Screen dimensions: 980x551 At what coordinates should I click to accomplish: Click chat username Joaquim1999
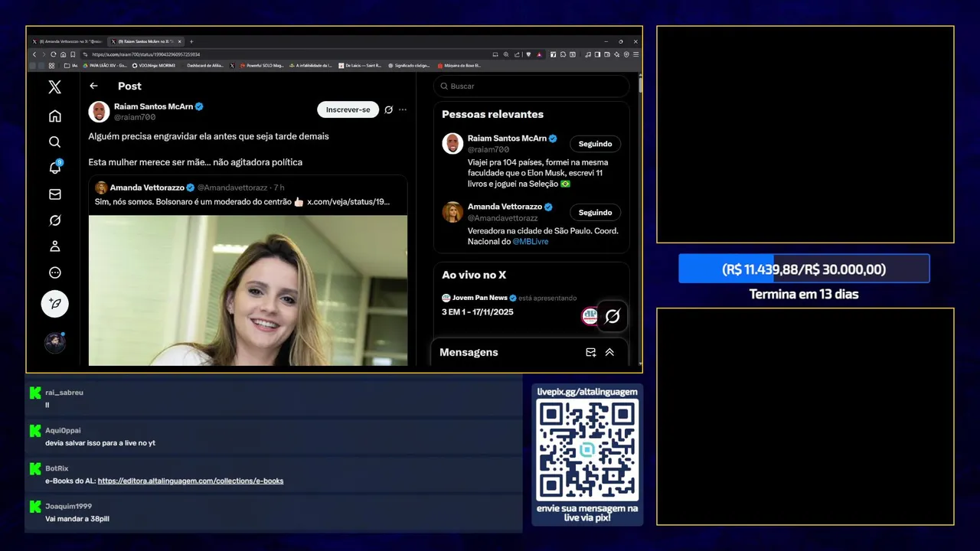(x=68, y=507)
